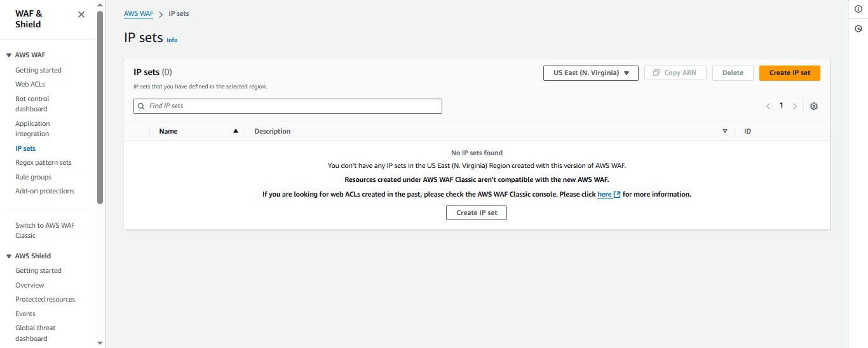Click the sidebar vertical scrollbar
The height and width of the screenshot is (348, 868).
[100, 108]
